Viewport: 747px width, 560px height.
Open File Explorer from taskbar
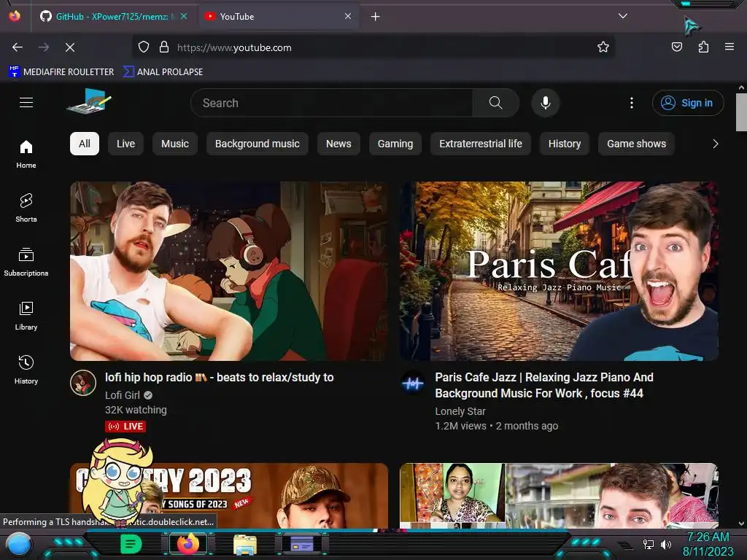(x=245, y=544)
